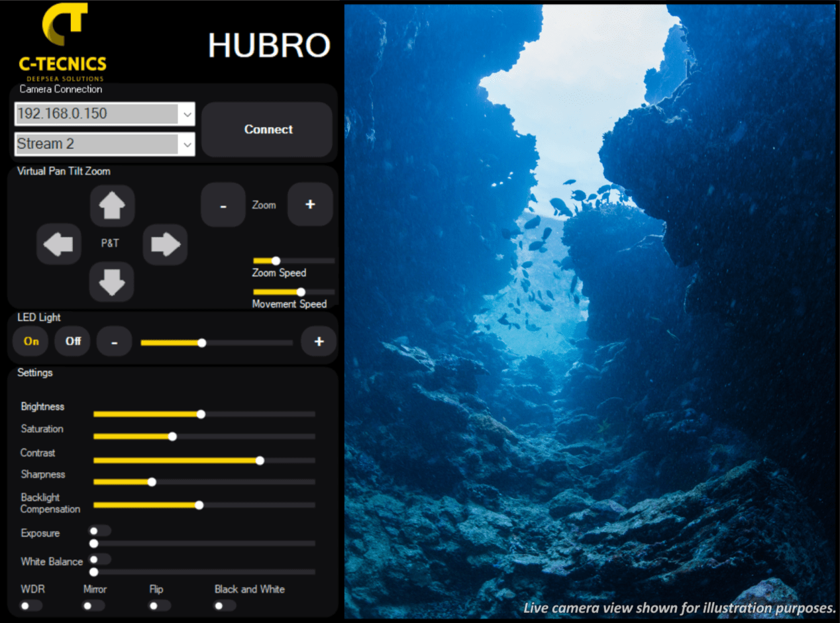Enable the Flip toggle
The width and height of the screenshot is (840, 623).
coord(159,605)
